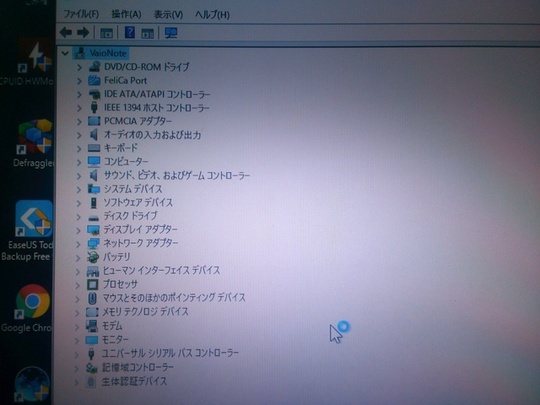Viewport: 540px width, 405px height.
Task: Open the 表示(V) menu
Action: point(168,14)
